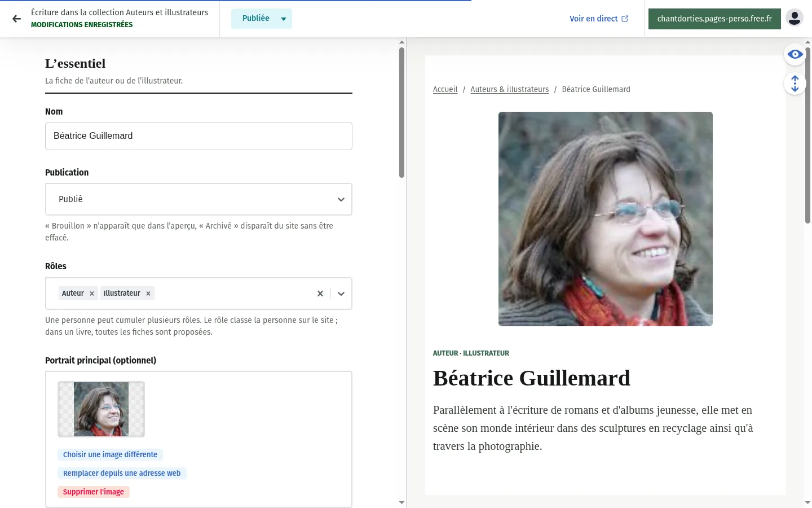Click the editor scroll-up arrow

(x=401, y=42)
